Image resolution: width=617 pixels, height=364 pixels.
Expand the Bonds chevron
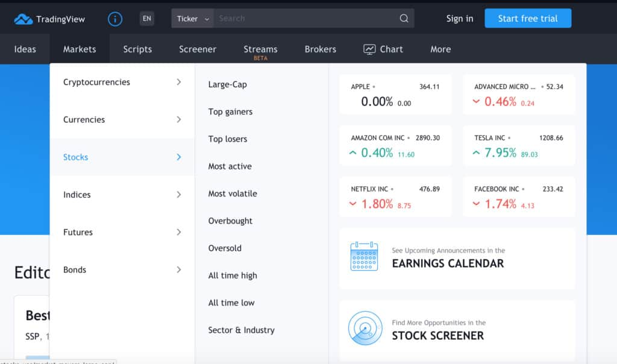tap(178, 269)
